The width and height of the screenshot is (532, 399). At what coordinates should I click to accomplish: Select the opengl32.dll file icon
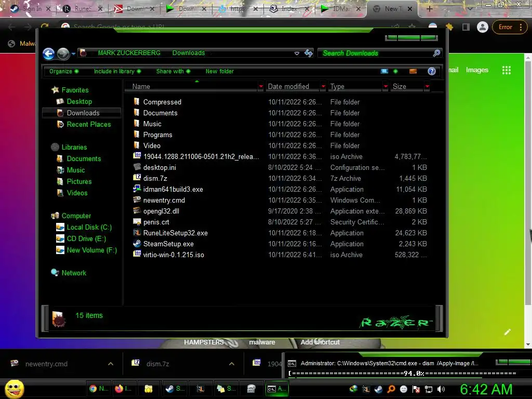[x=137, y=211]
